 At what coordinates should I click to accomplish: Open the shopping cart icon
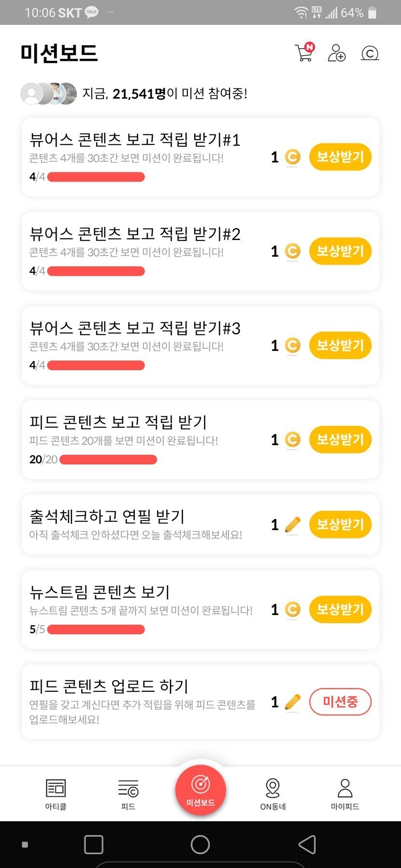304,53
